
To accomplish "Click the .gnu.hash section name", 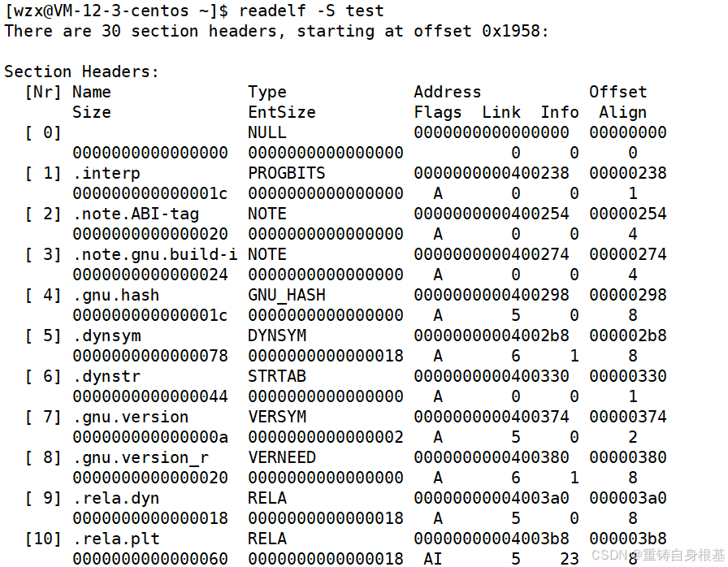I will pyautogui.click(x=115, y=295).
